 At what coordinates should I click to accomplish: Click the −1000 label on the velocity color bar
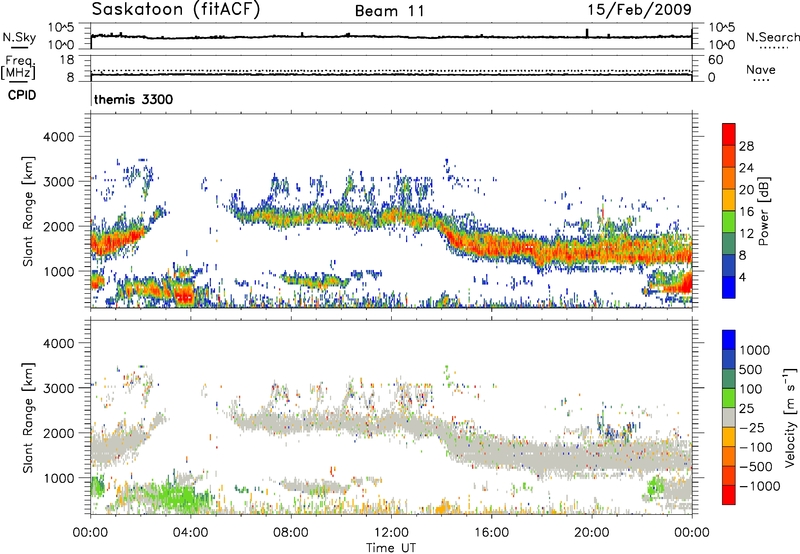(x=759, y=486)
